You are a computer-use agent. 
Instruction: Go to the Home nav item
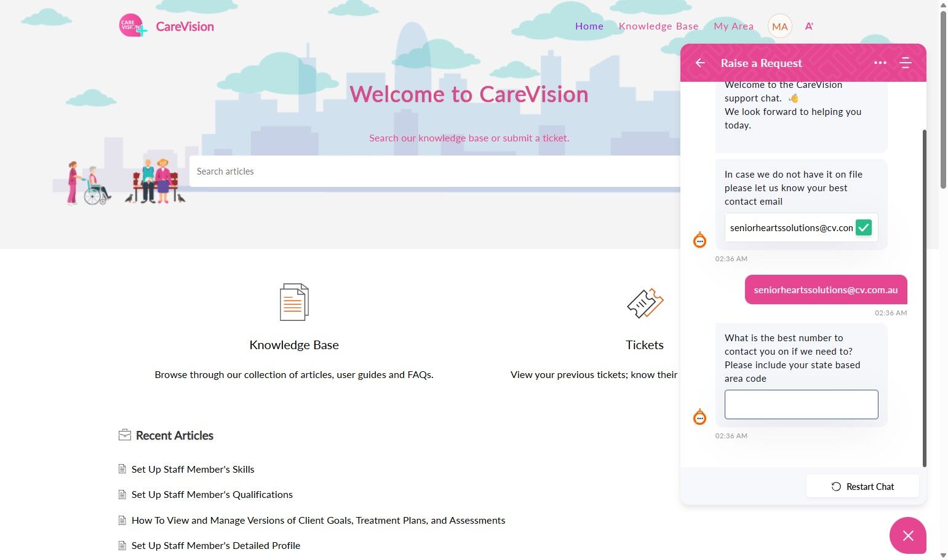click(589, 26)
